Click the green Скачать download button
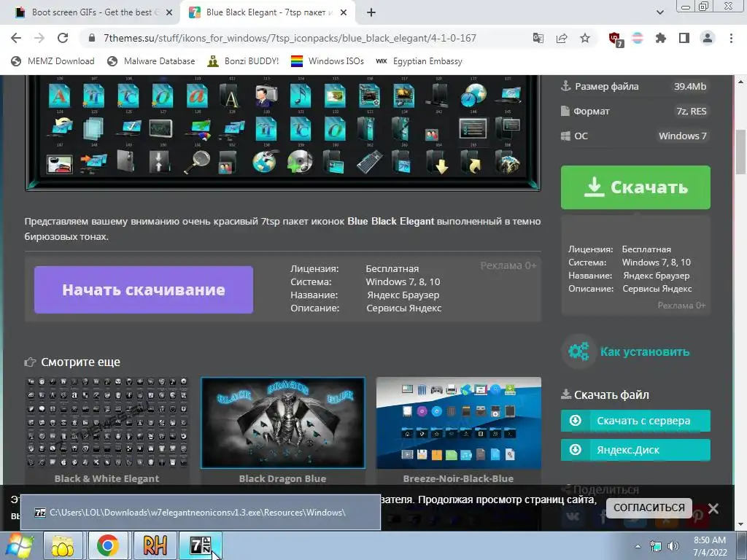This screenshot has height=560, width=747. [635, 187]
